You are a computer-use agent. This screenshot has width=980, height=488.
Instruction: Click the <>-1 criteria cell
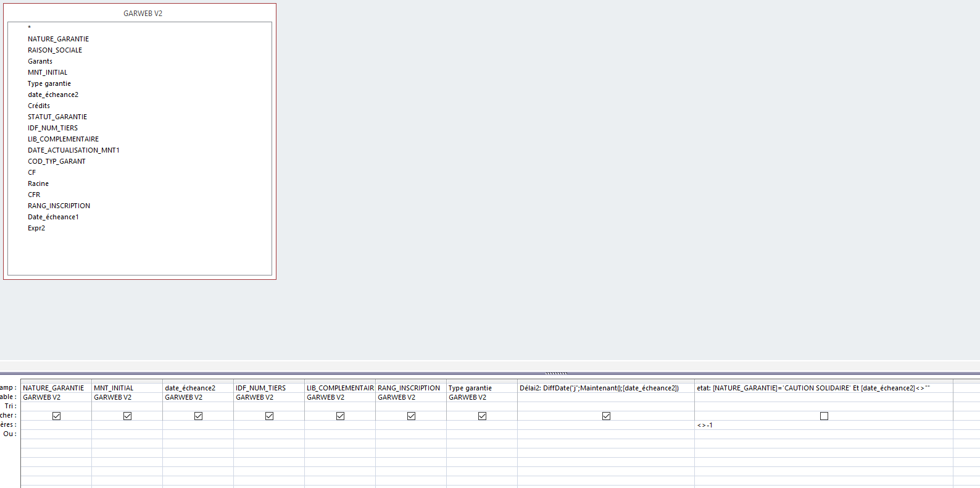(x=824, y=425)
